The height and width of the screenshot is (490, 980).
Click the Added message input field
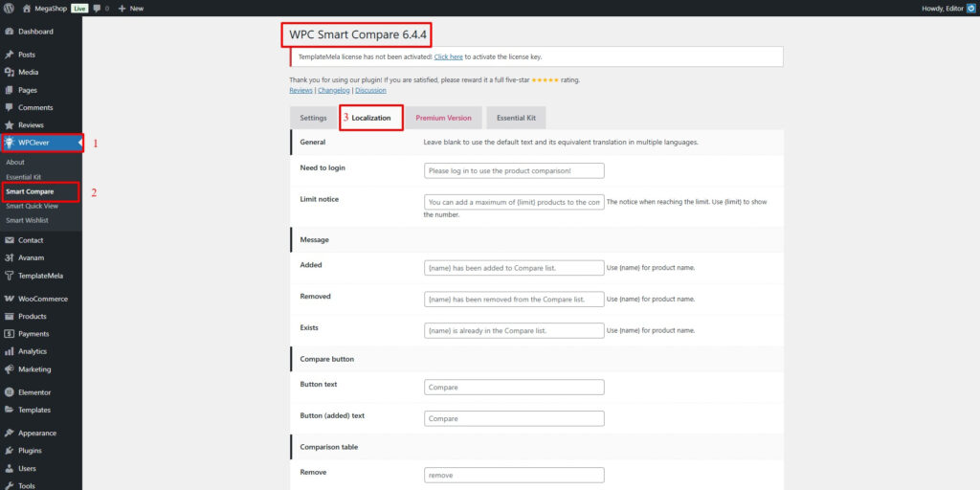514,268
